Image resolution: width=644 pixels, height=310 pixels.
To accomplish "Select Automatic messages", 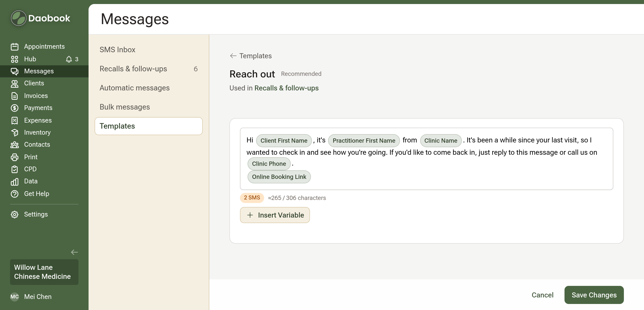I will point(149,88).
